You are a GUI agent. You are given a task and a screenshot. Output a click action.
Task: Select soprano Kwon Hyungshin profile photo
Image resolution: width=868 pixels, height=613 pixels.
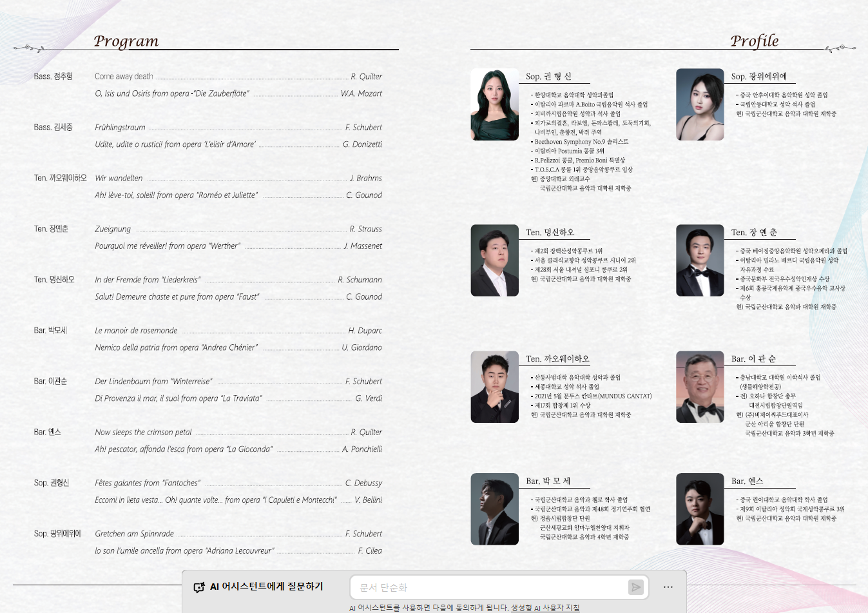tap(495, 104)
